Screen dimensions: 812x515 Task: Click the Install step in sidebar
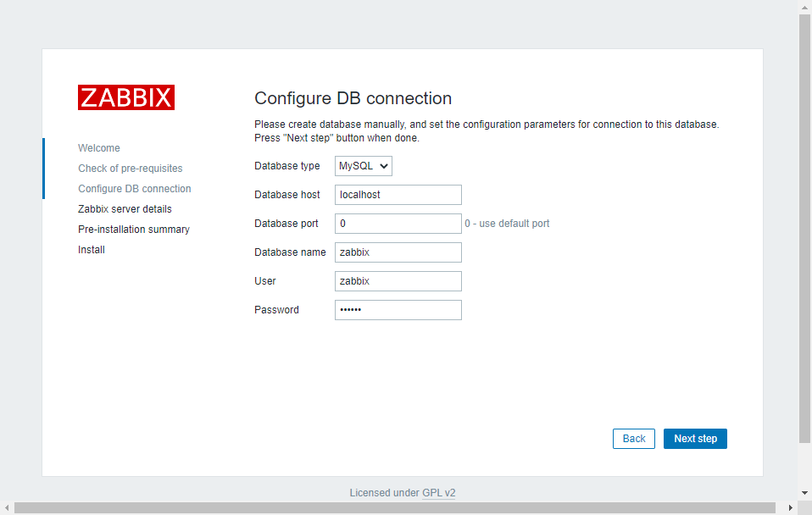pos(92,250)
